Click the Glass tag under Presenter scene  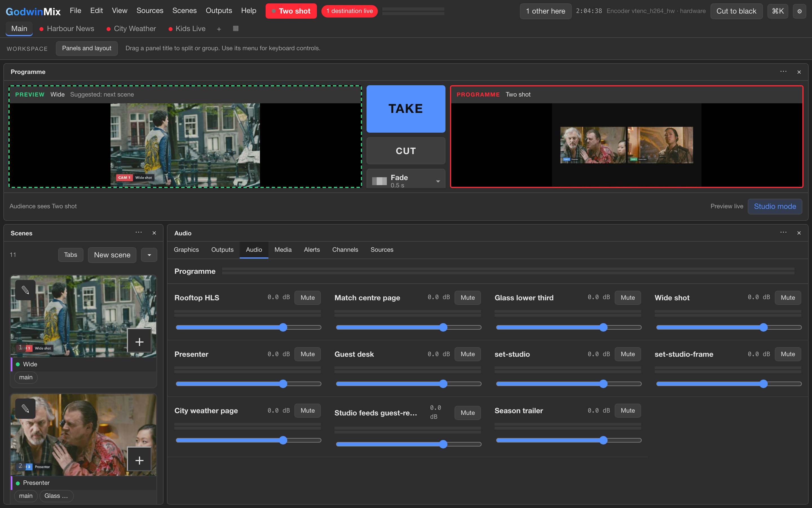(56, 496)
